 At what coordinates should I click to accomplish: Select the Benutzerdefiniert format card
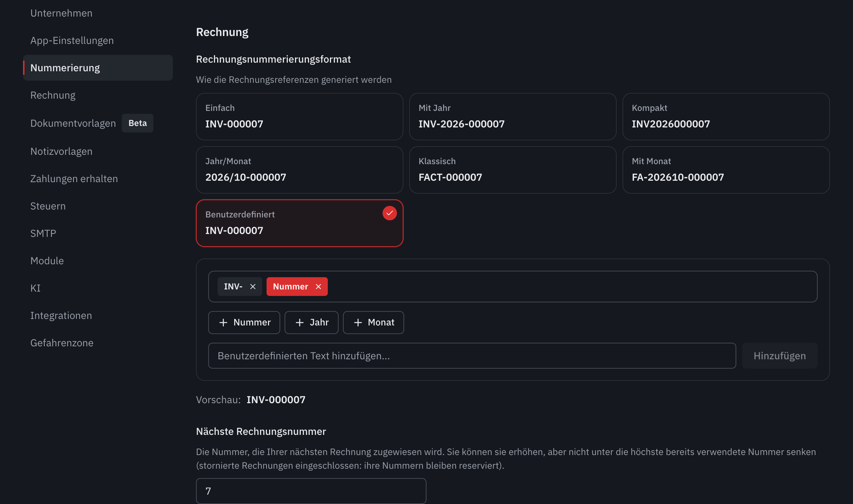(300, 223)
